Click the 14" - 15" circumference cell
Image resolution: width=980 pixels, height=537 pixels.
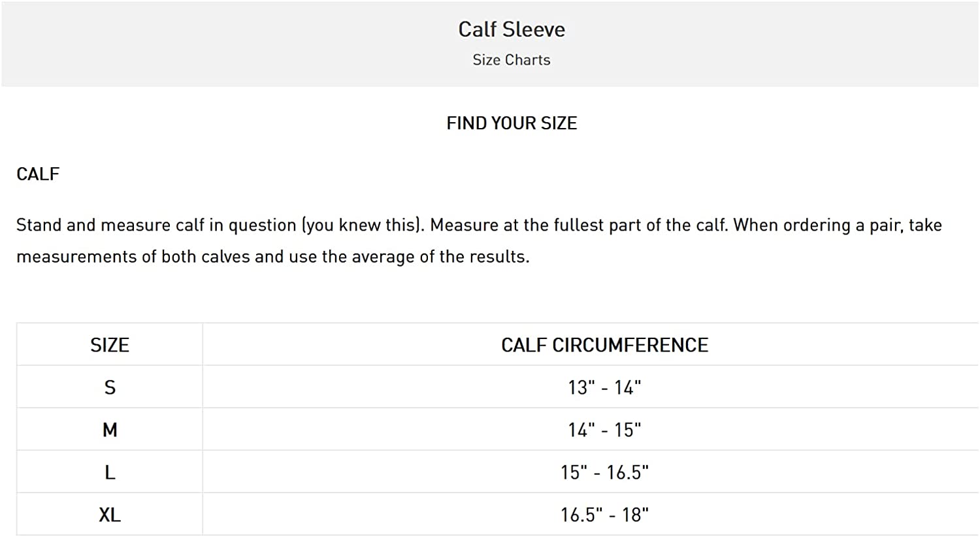[x=604, y=430]
